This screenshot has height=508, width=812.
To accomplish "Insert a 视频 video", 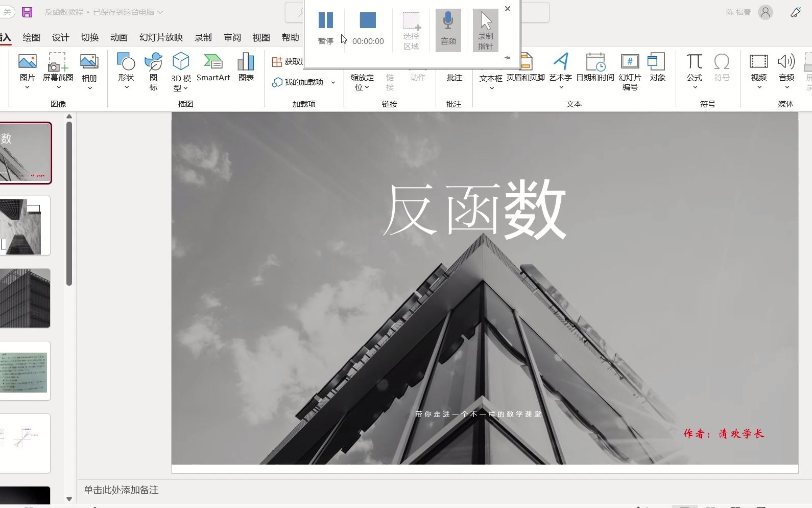I will pos(758,67).
